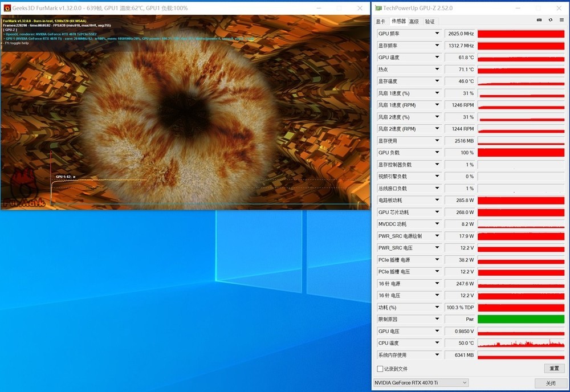
Task: Expand the 限制原因 sensor dropdown
Action: pyautogui.click(x=437, y=319)
